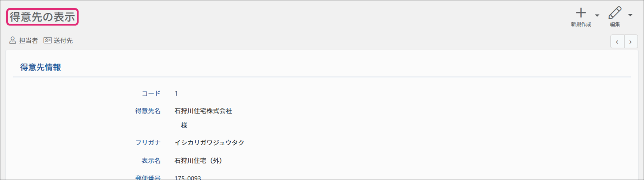Click the フリガナ field label
This screenshot has width=644, height=180.
pyautogui.click(x=148, y=143)
